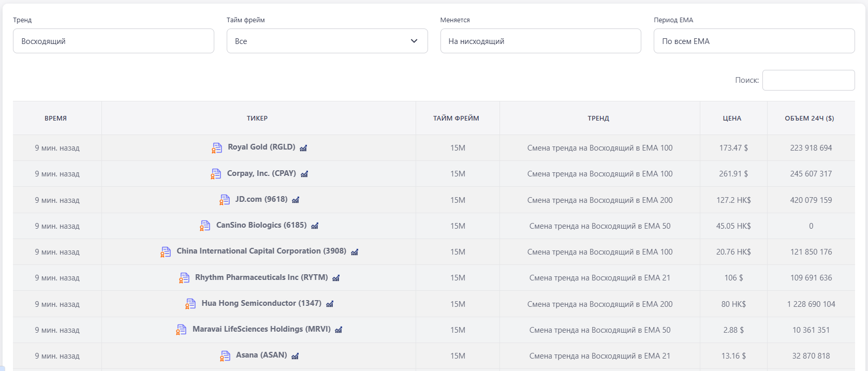
Task: Click the Поиск search input field
Action: click(x=808, y=80)
